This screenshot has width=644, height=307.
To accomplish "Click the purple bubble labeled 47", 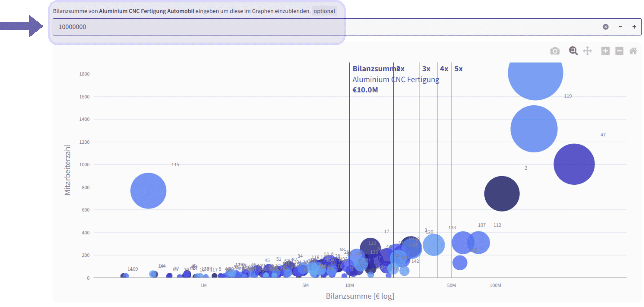I will click(574, 164).
